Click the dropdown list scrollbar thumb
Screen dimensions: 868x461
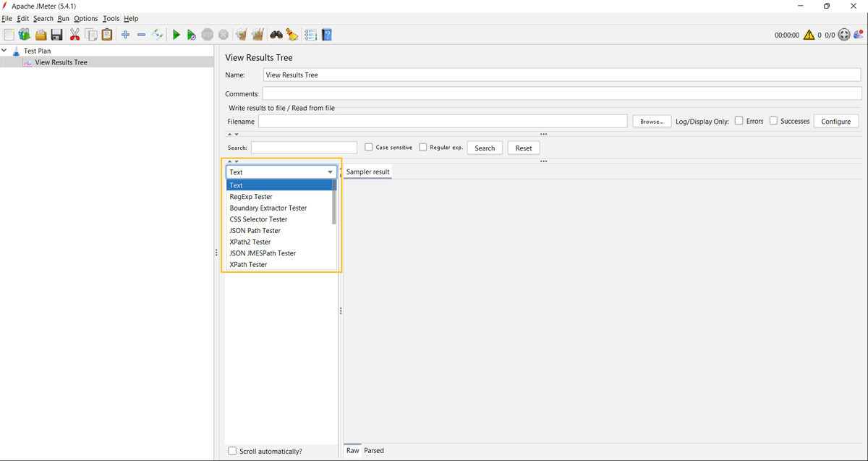(x=334, y=202)
